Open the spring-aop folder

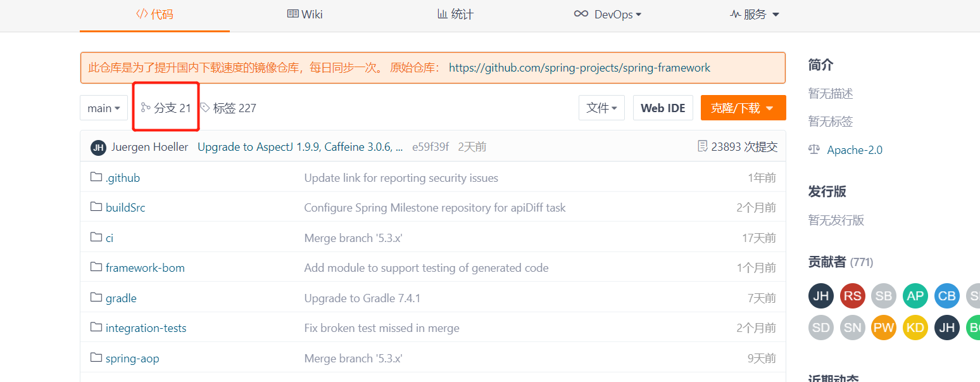[x=132, y=359]
